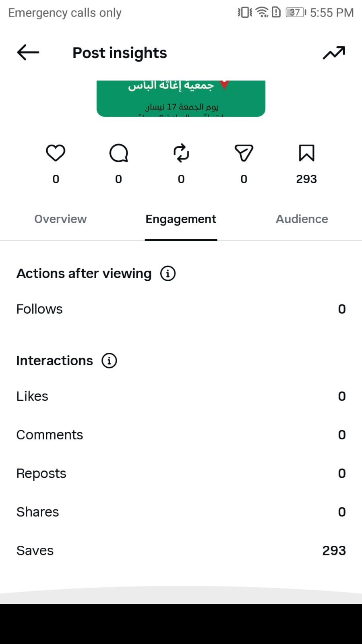Tap the comment bubble icon
The width and height of the screenshot is (362, 644).
pyautogui.click(x=118, y=153)
